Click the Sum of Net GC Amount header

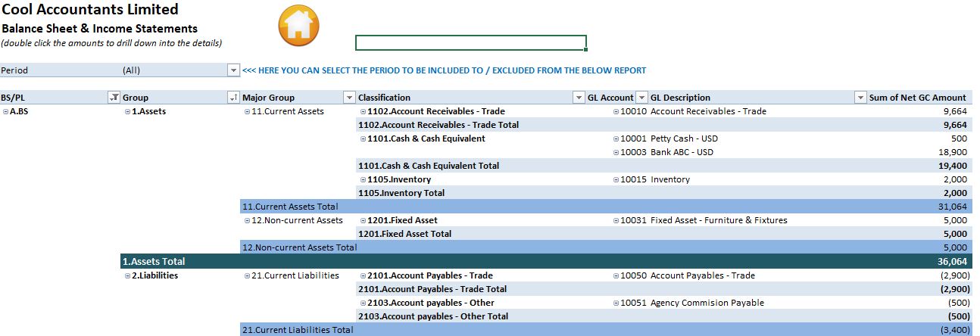point(918,98)
